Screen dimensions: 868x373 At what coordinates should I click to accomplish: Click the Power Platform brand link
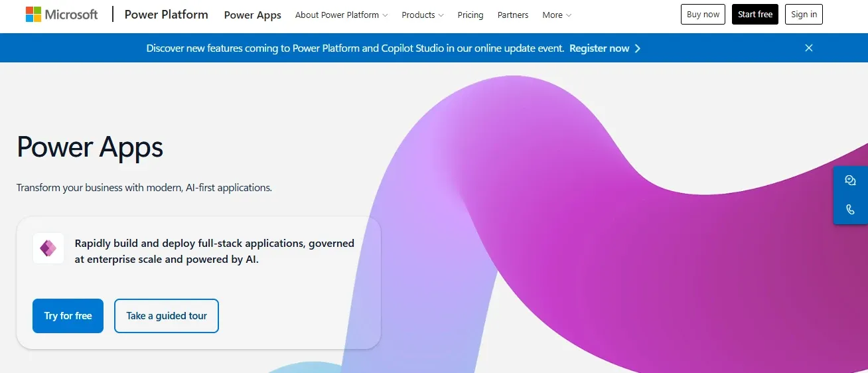tap(166, 15)
